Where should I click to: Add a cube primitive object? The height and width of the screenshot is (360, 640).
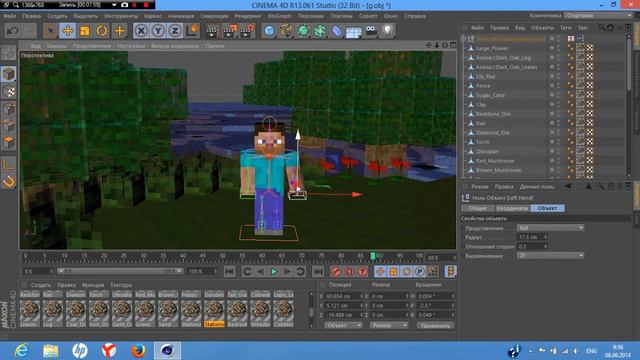point(269,31)
